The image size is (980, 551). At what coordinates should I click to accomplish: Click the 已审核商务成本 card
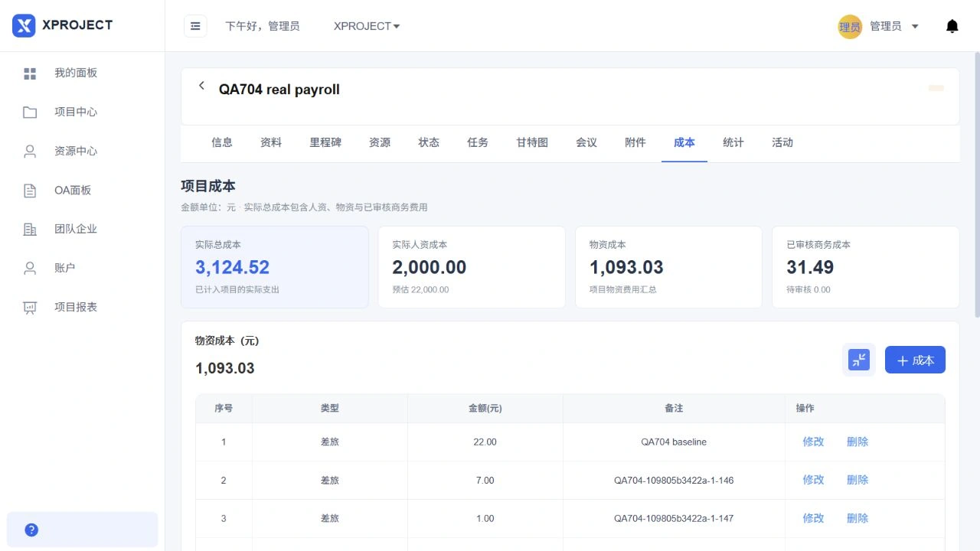[x=866, y=267]
